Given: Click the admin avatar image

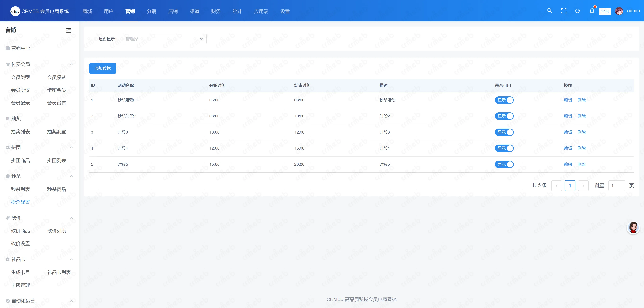Looking at the screenshot, I should coord(619,11).
